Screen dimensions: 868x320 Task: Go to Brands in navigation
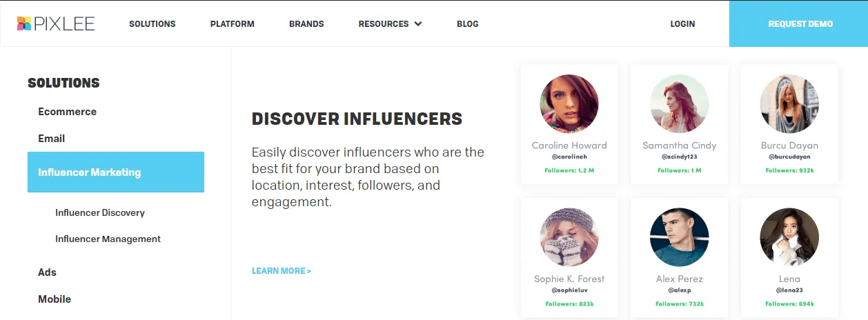tap(306, 24)
